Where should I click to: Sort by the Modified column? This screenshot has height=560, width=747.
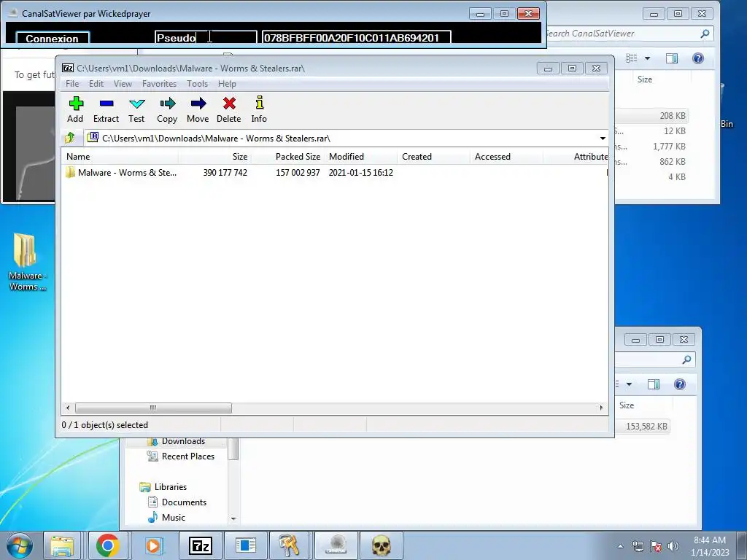point(360,157)
